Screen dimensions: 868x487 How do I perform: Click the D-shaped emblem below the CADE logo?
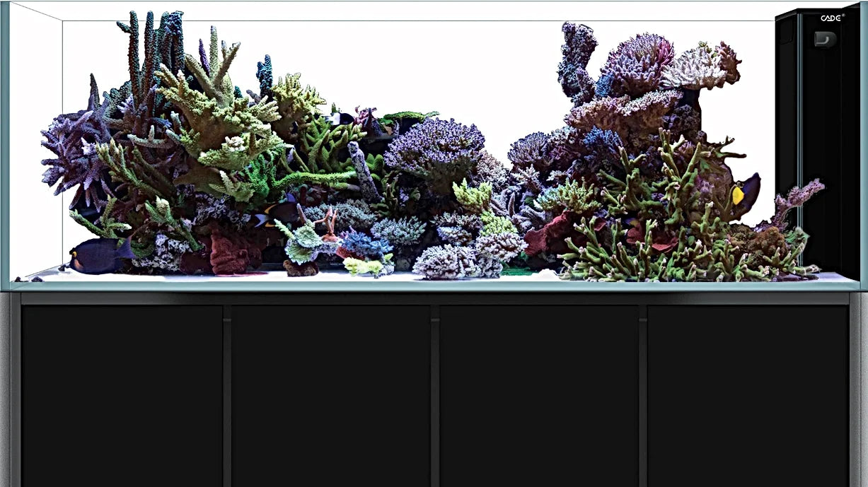[824, 39]
